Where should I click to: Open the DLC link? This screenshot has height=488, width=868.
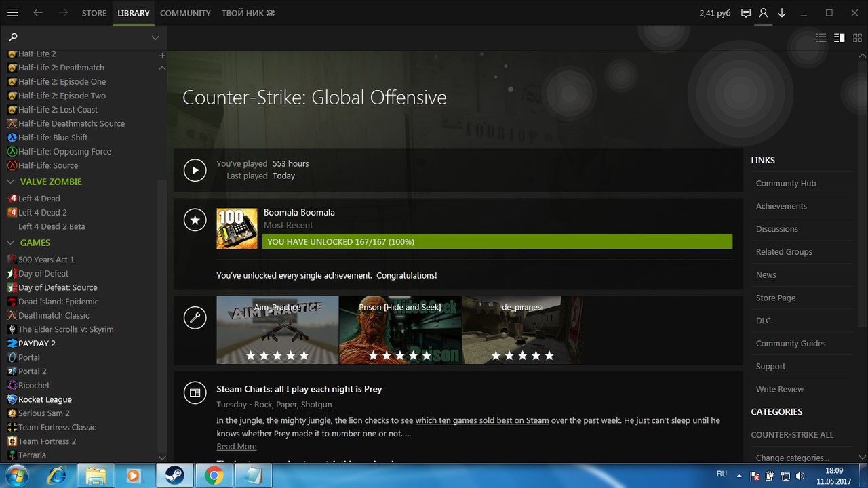point(764,321)
